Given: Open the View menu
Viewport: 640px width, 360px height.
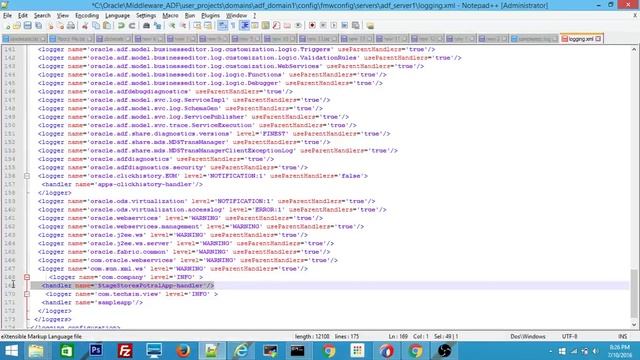Looking at the screenshot, I should pos(62,16).
